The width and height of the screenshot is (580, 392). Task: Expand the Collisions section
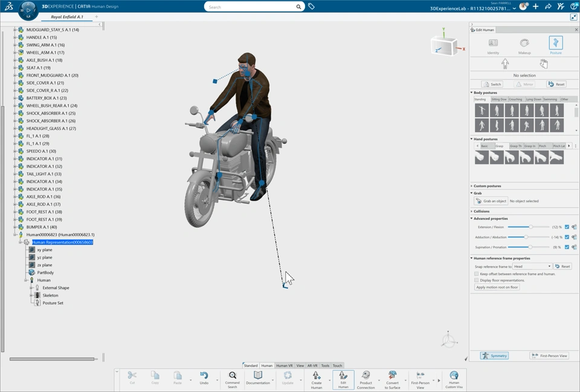tap(482, 211)
